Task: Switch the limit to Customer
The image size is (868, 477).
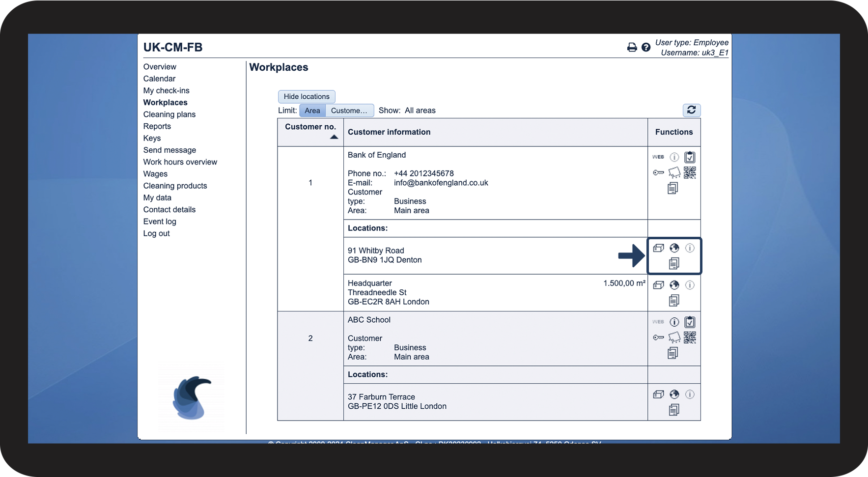Action: tap(349, 111)
